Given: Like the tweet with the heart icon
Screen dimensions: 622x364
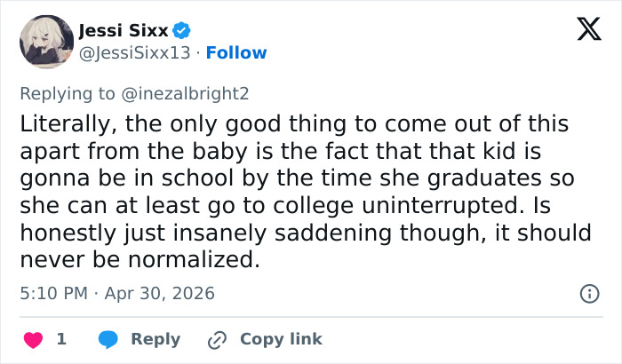Looking at the screenshot, I should click(x=34, y=339).
